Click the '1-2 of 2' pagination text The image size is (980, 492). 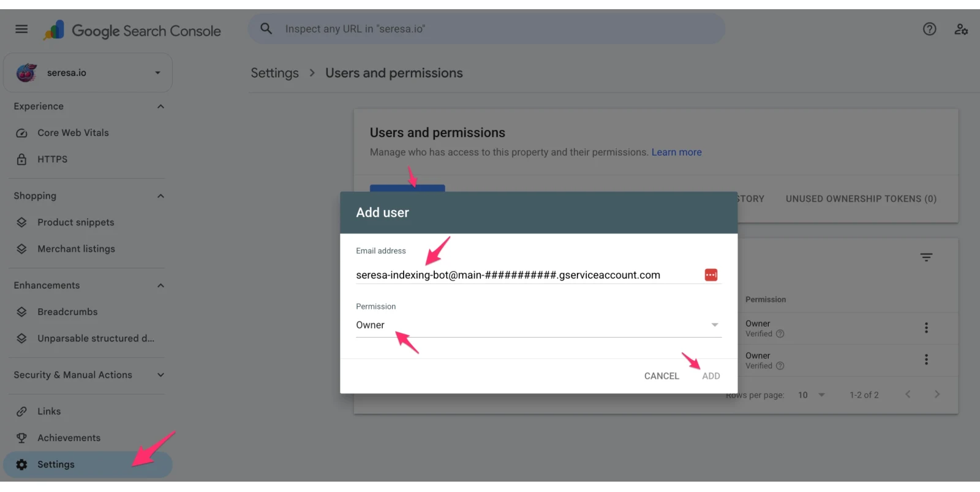click(x=864, y=395)
